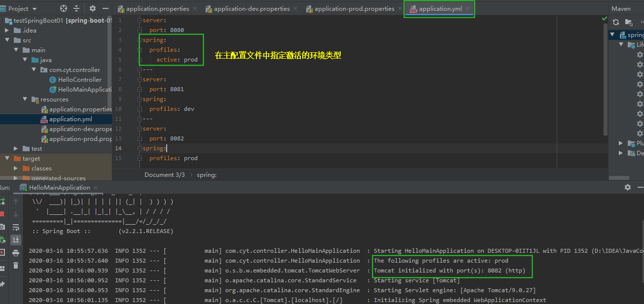Toggle soft-wrap in the Run console
The width and height of the screenshot is (644, 304).
16,227
